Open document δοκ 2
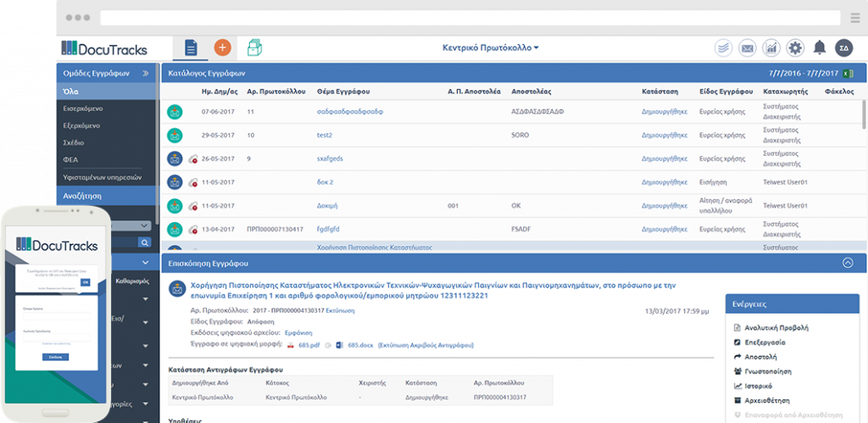 (x=325, y=182)
